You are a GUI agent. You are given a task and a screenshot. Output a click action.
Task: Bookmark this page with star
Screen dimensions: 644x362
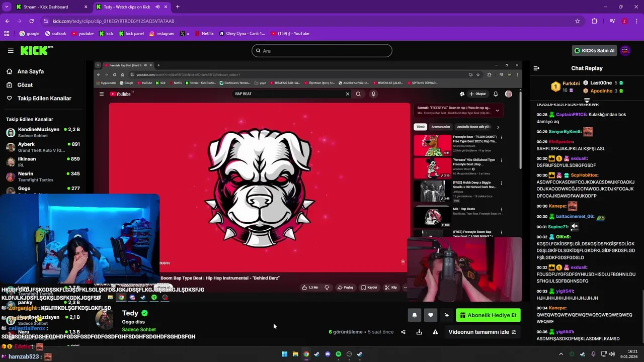[578, 21]
